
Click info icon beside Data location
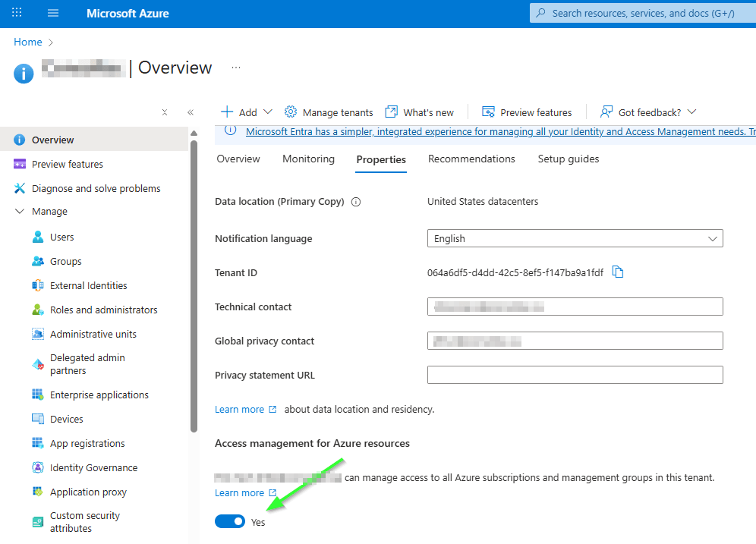(x=356, y=202)
